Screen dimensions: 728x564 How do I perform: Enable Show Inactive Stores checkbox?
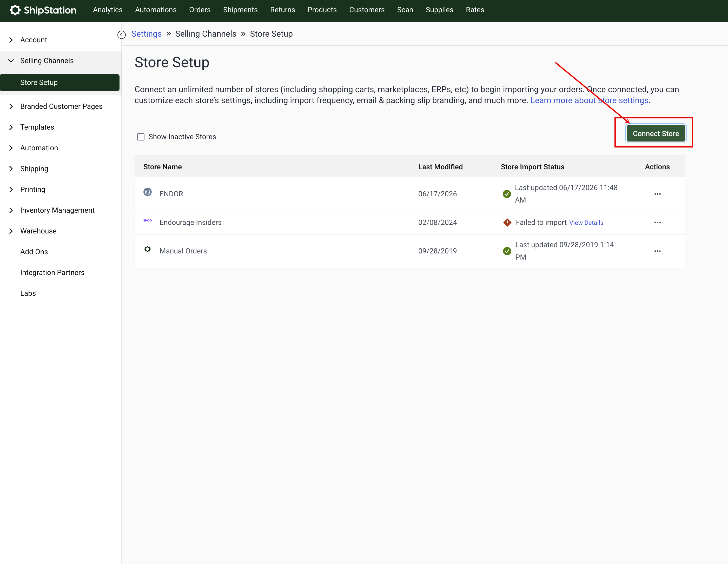[141, 137]
